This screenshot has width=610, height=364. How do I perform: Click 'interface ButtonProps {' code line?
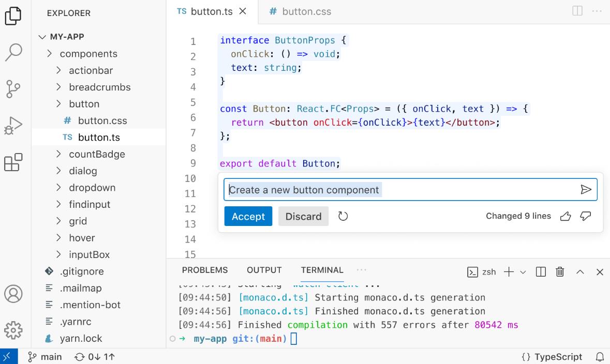click(283, 40)
